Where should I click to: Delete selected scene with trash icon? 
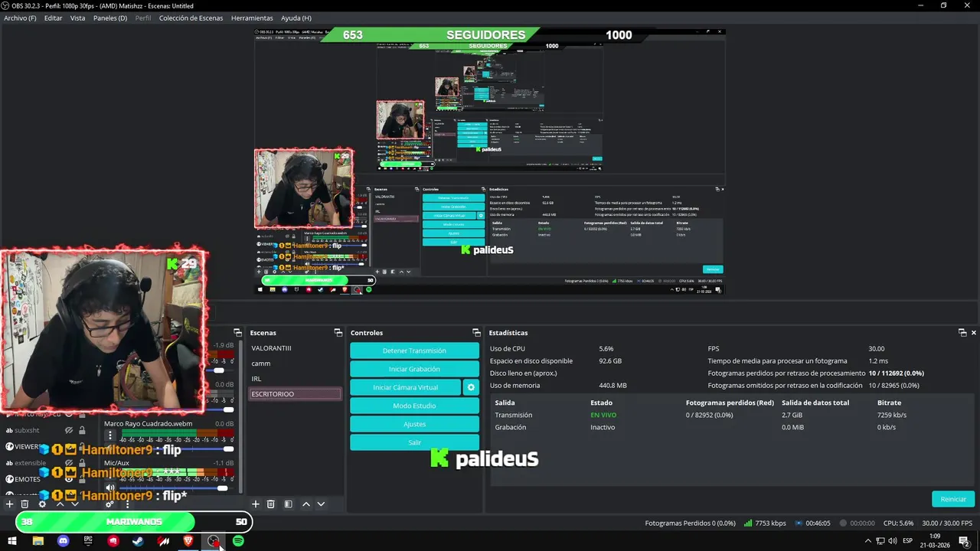tap(270, 504)
